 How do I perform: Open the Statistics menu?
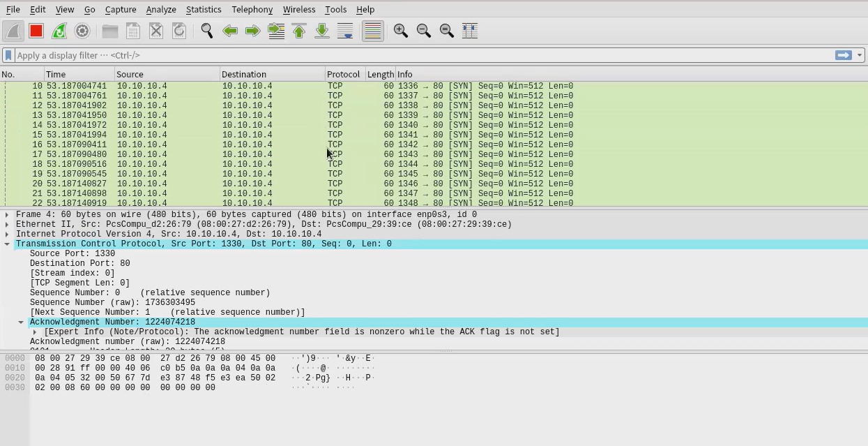[204, 9]
